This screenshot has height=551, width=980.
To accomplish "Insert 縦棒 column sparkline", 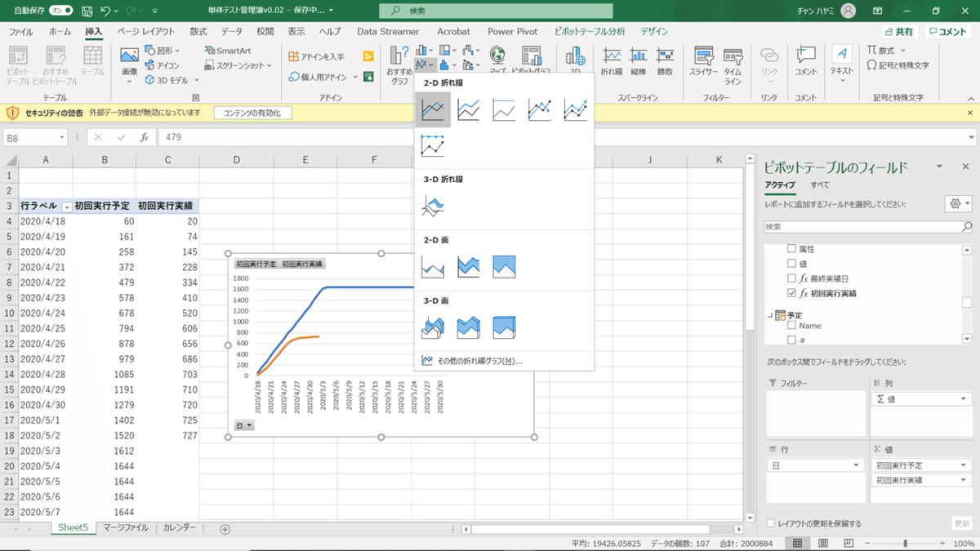I will (639, 62).
